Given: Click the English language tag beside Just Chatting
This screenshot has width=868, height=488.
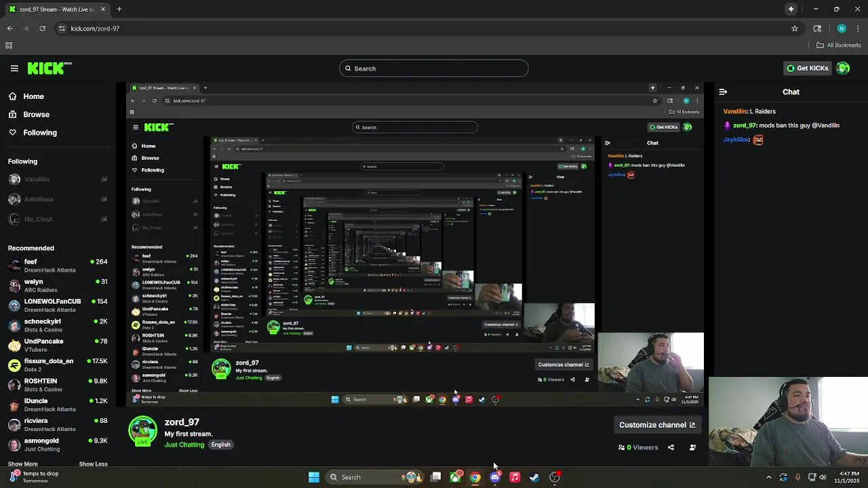Looking at the screenshot, I should pyautogui.click(x=220, y=445).
